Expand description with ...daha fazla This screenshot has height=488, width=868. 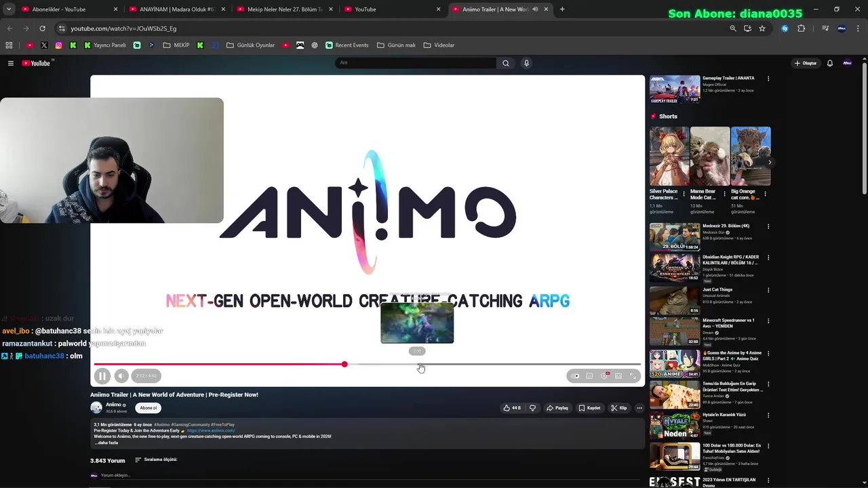106,443
